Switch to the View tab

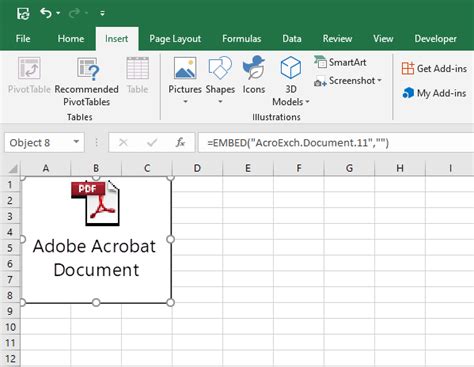(x=383, y=39)
